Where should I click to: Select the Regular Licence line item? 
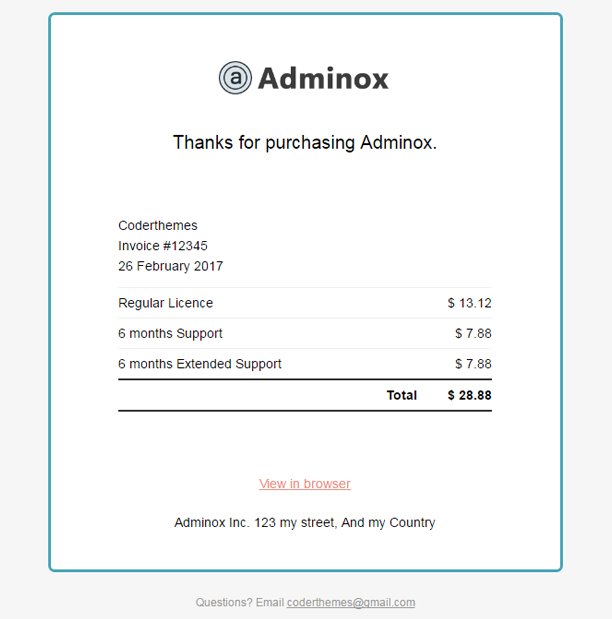[166, 303]
